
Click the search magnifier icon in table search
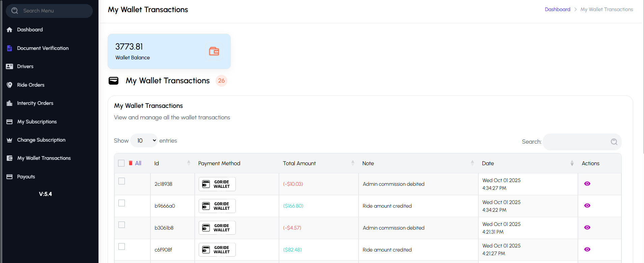tap(614, 142)
